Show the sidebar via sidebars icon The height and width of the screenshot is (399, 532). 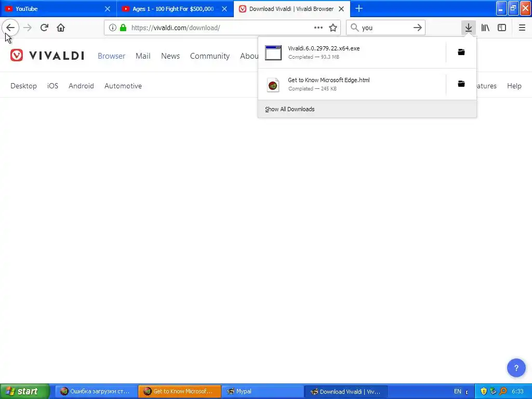coord(502,28)
